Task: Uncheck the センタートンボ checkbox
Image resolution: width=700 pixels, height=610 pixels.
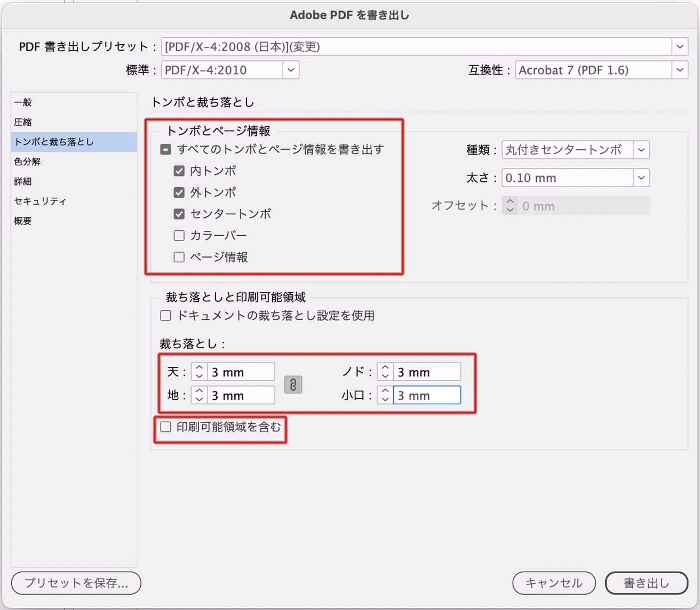Action: pyautogui.click(x=179, y=214)
